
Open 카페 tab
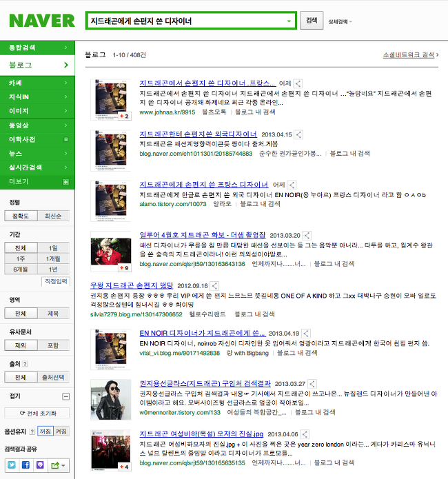point(37,83)
